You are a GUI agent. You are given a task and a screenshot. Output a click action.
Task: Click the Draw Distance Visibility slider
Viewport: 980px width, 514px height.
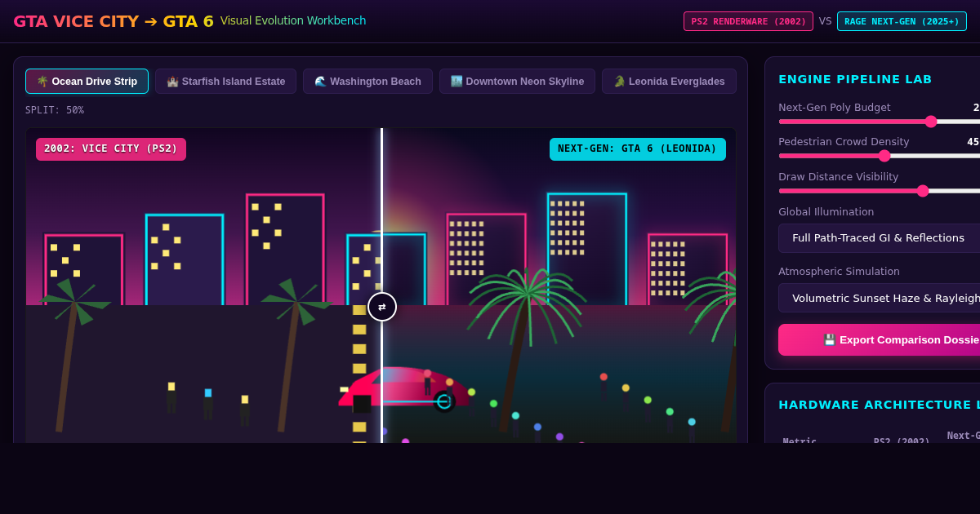coord(879,191)
